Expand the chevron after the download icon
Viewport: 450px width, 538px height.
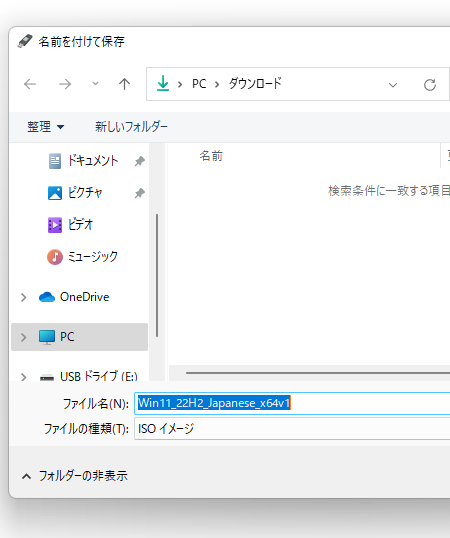pyautogui.click(x=180, y=84)
